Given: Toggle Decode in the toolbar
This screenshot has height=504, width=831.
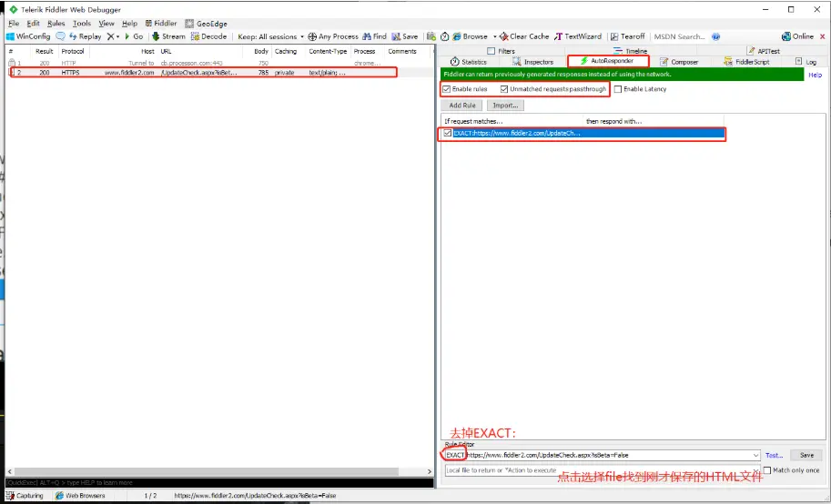Looking at the screenshot, I should (208, 36).
